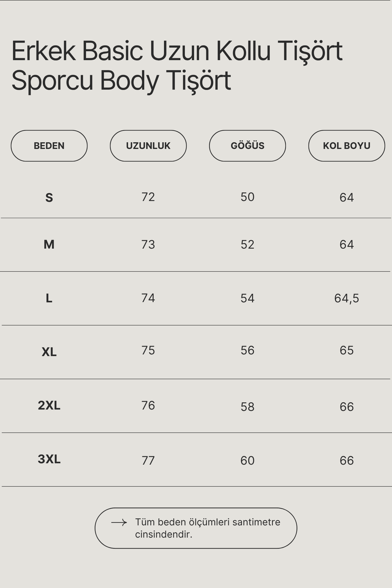Select the chest value 52 for size M

[247, 244]
